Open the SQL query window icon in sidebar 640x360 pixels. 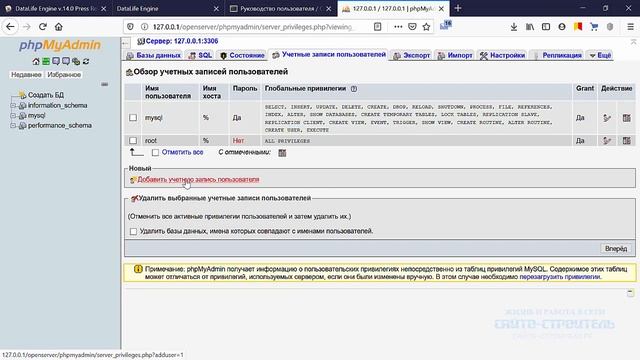[56, 62]
